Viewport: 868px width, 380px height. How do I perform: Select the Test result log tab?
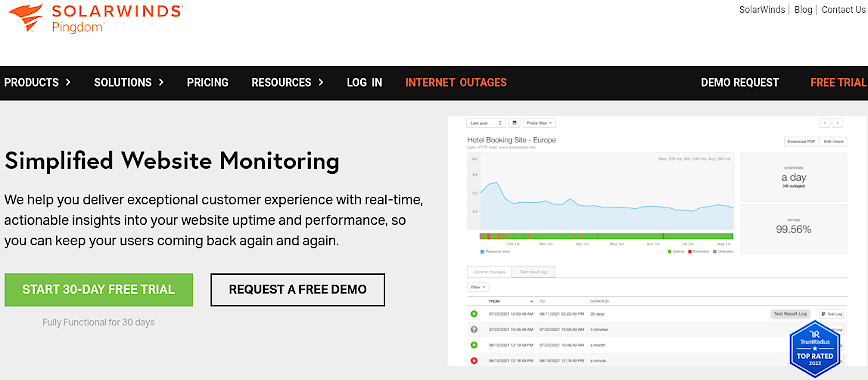pos(534,272)
